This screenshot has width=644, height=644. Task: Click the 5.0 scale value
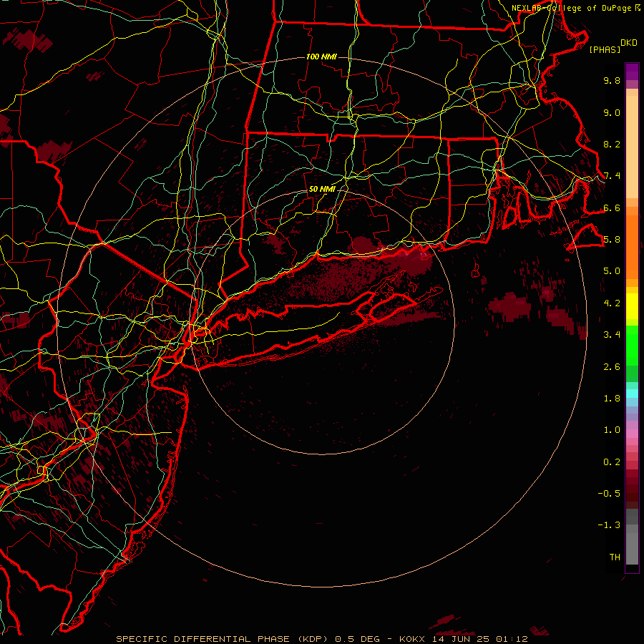pos(612,271)
